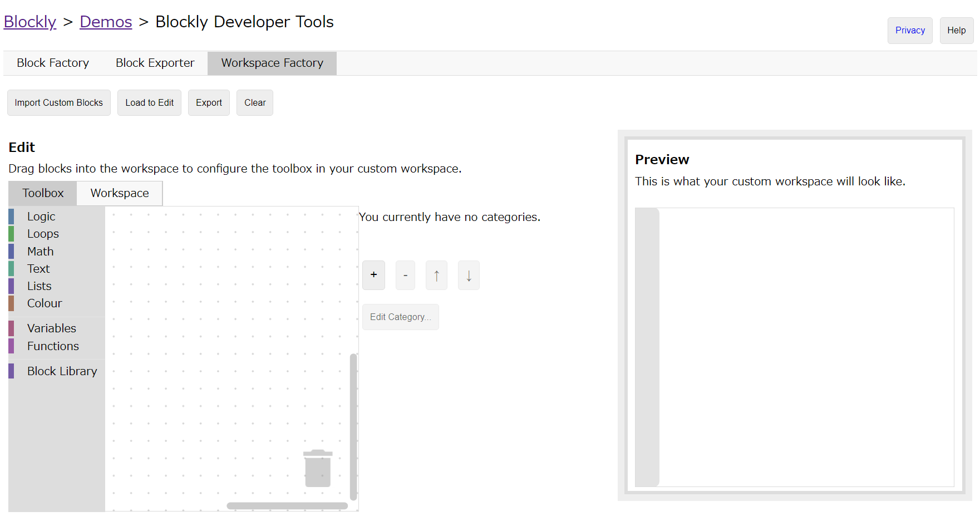980x531 pixels.
Task: Select the Logic category in the toolbox
Action: [41, 217]
